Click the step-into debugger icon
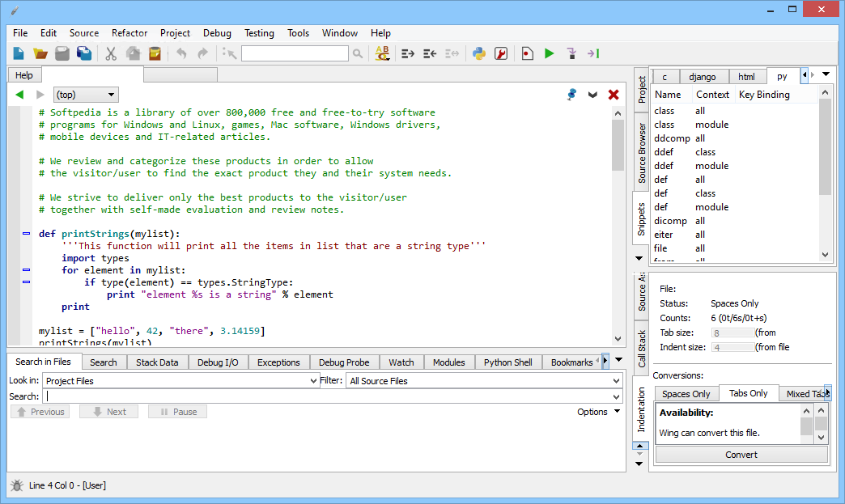845x504 pixels. point(571,53)
